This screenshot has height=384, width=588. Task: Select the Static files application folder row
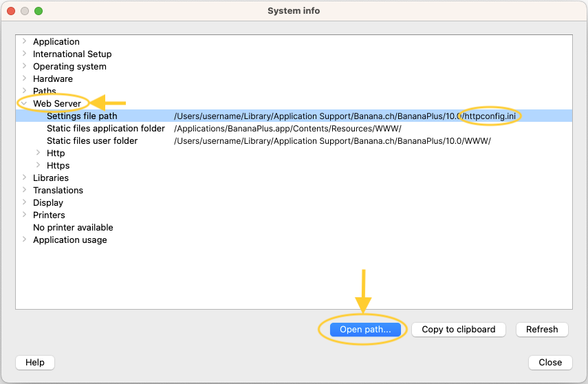pos(105,129)
